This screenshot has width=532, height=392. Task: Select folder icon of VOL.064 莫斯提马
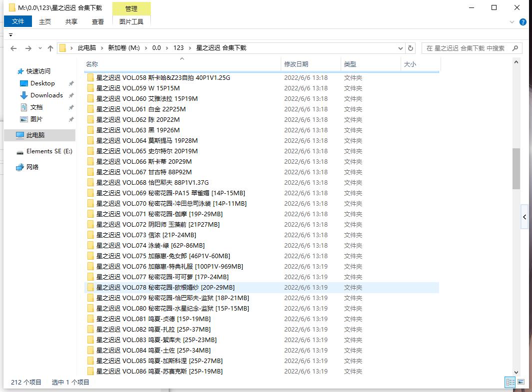click(90, 141)
